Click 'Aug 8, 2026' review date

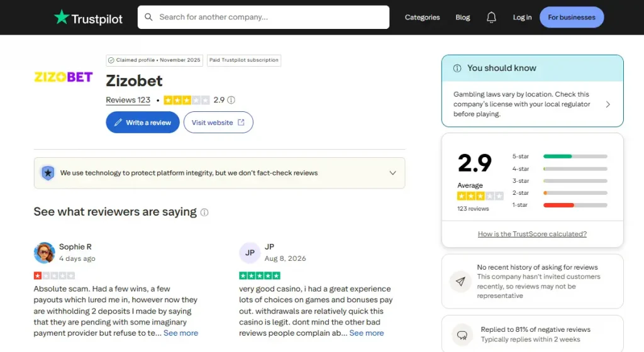[x=285, y=258]
